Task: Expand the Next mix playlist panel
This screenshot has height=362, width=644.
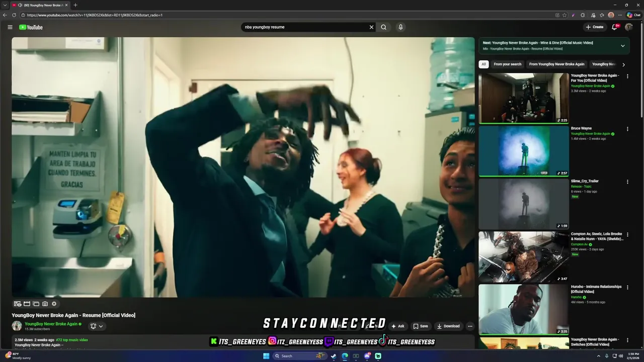Action: point(622,46)
